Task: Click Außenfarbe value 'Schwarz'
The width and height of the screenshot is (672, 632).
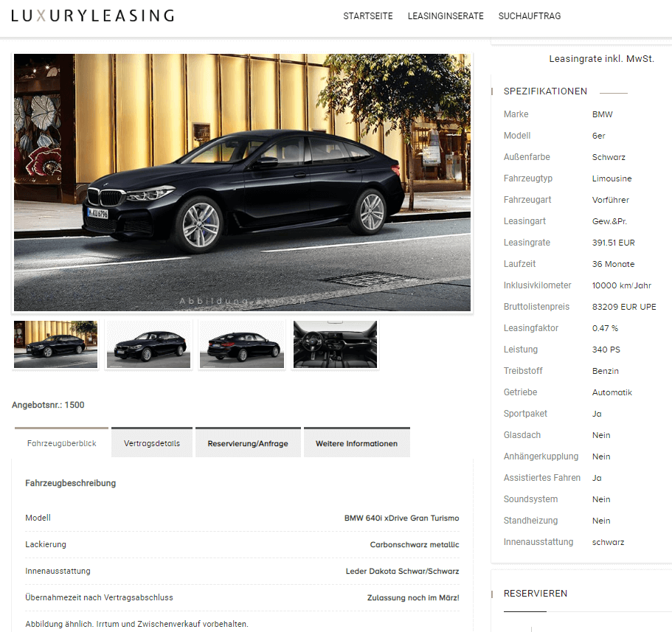Action: point(609,157)
